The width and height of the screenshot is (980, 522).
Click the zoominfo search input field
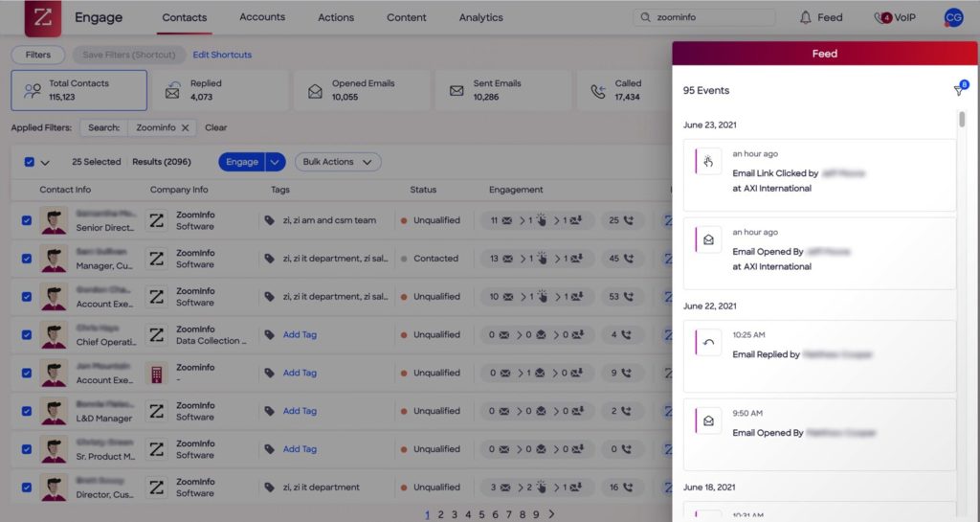[x=704, y=17]
